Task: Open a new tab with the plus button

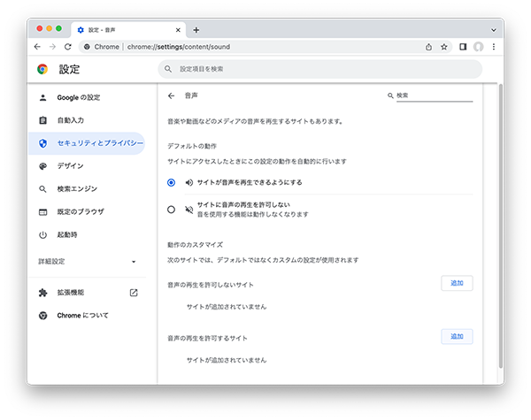Action: (196, 30)
